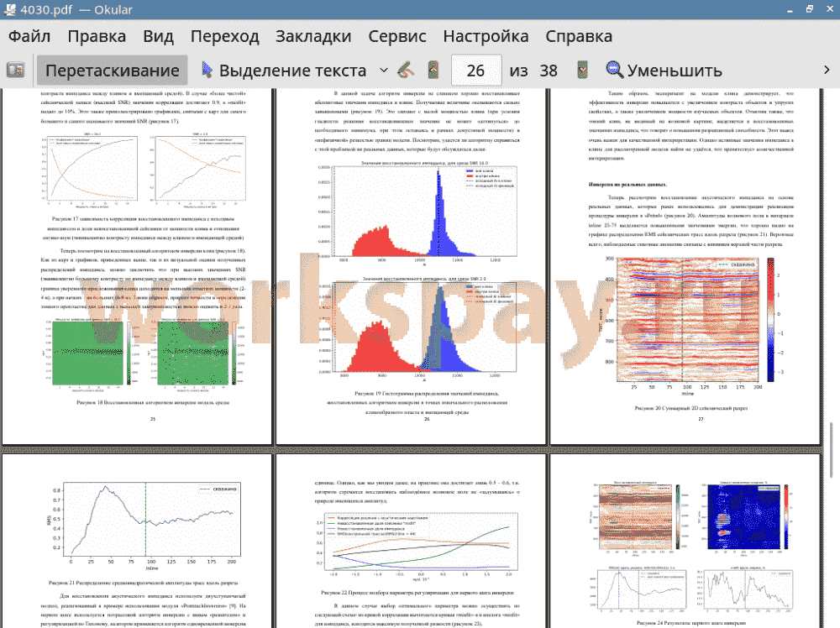Click the page with the RMS amplitude plot
The image size is (840, 628).
(138, 542)
